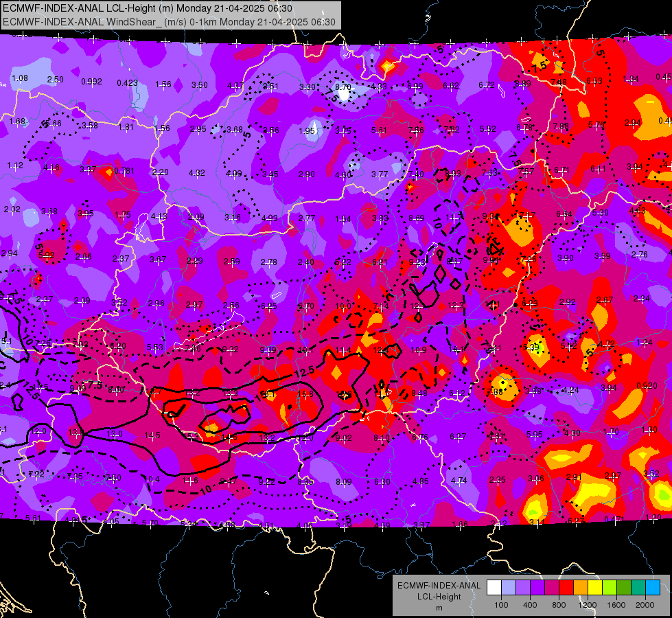
Task: Click the map value '7.38'
Action: [x=495, y=391]
